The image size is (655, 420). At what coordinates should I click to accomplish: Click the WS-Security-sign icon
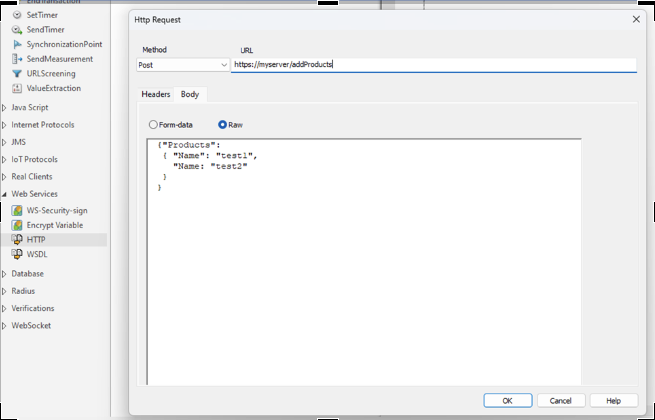[x=17, y=211]
